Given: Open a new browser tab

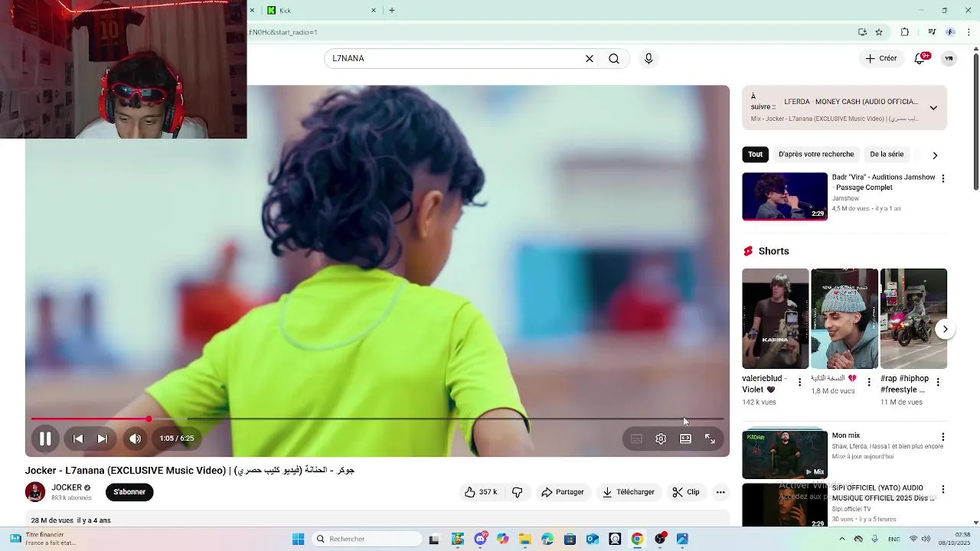Looking at the screenshot, I should 392,11.
